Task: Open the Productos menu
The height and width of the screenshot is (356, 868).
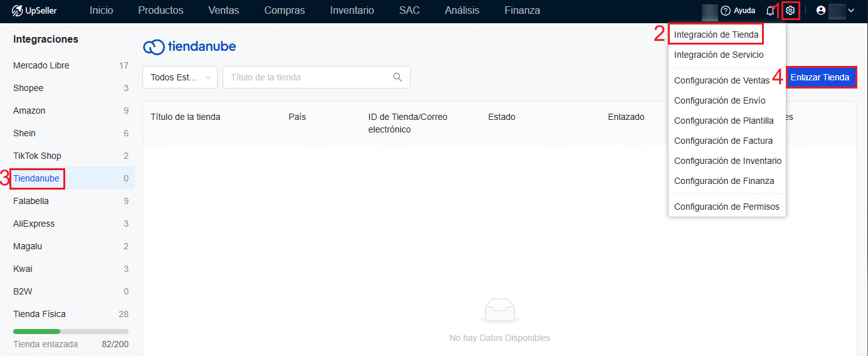Action: (161, 11)
